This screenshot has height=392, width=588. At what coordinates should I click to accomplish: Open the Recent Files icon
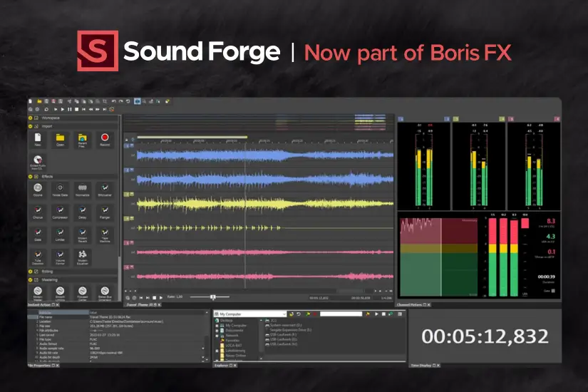(83, 140)
